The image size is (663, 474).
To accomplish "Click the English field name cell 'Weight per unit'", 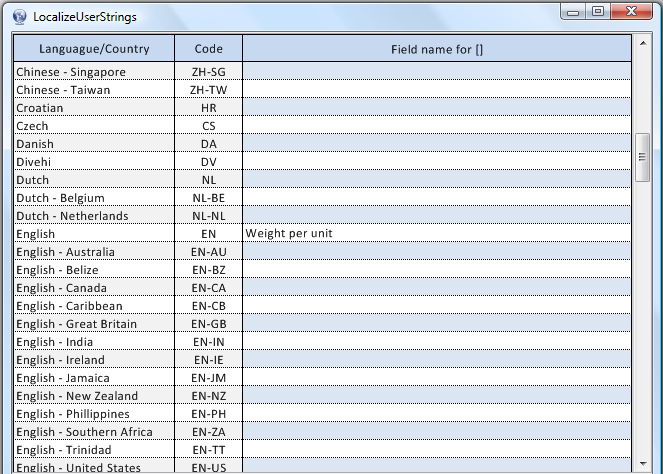I will 437,234.
